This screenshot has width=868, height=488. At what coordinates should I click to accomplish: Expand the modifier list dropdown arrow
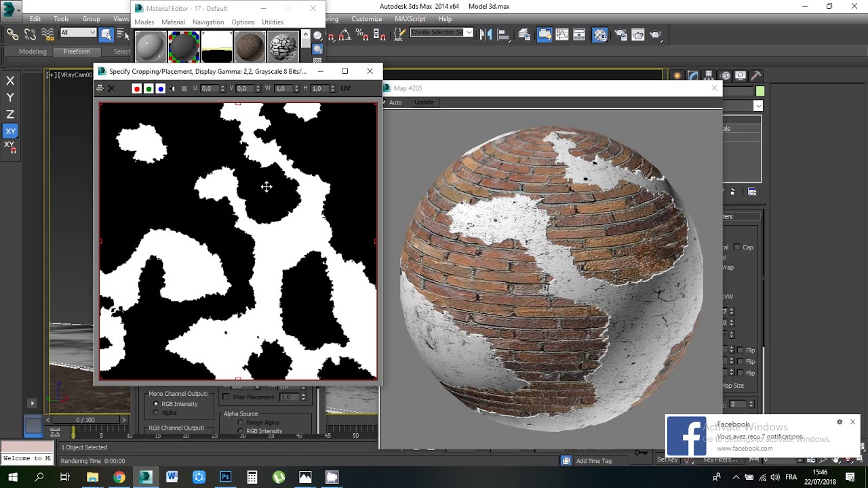(x=758, y=106)
